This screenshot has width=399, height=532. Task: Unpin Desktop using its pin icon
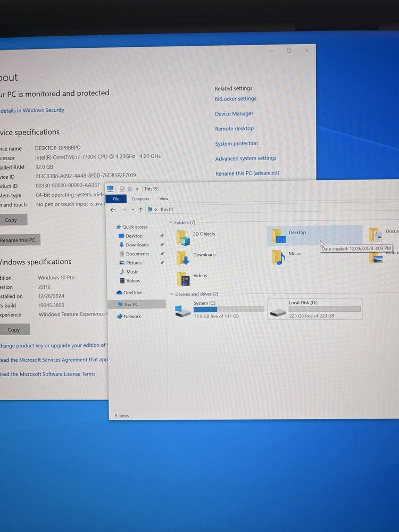pyautogui.click(x=162, y=236)
